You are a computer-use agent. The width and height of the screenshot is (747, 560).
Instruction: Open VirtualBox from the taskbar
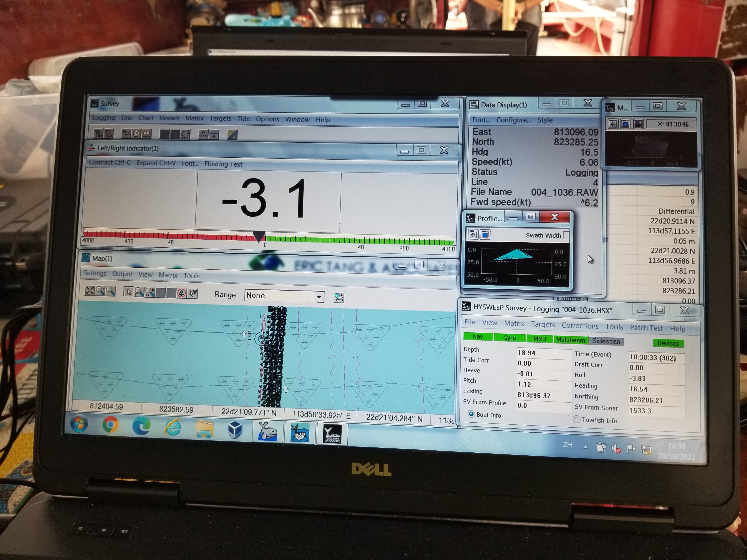coord(235,430)
